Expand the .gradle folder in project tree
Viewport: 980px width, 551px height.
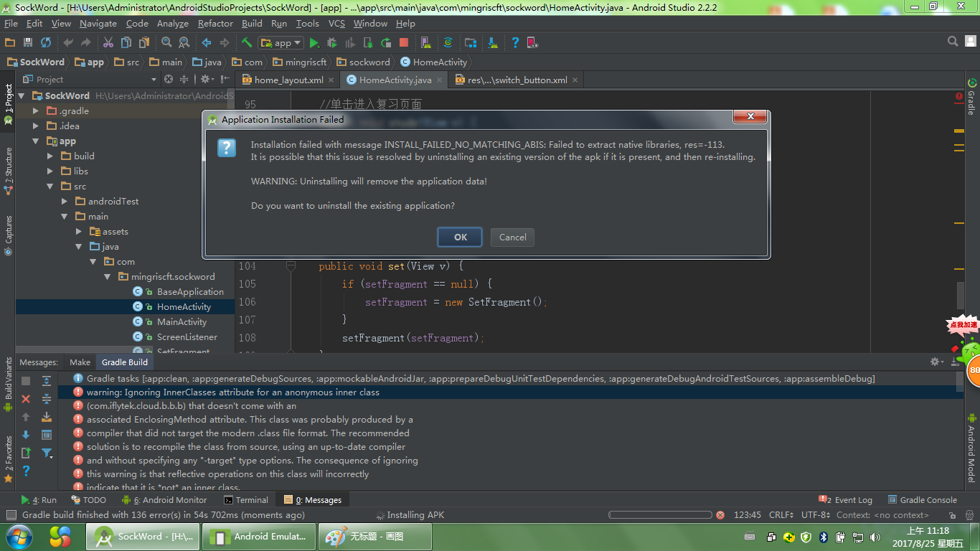(36, 111)
